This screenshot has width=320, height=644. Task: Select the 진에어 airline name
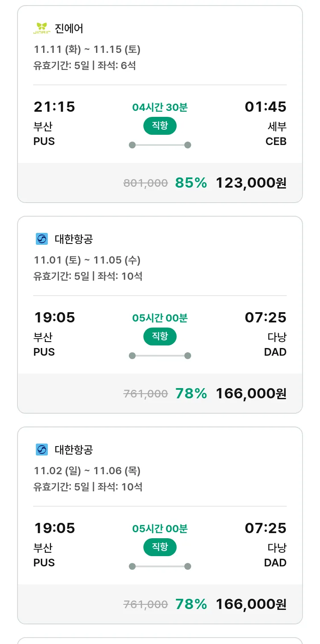pos(69,29)
